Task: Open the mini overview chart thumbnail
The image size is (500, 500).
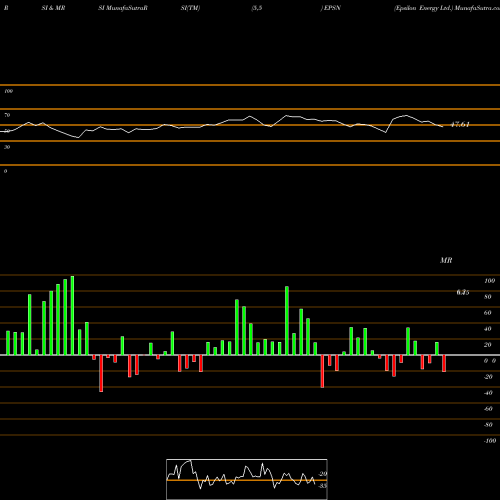Action: 247,479
